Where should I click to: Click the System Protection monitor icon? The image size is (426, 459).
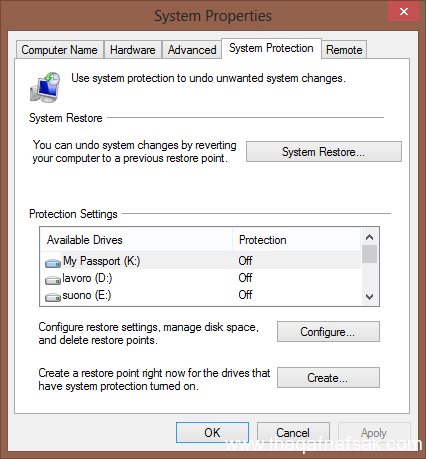click(45, 87)
